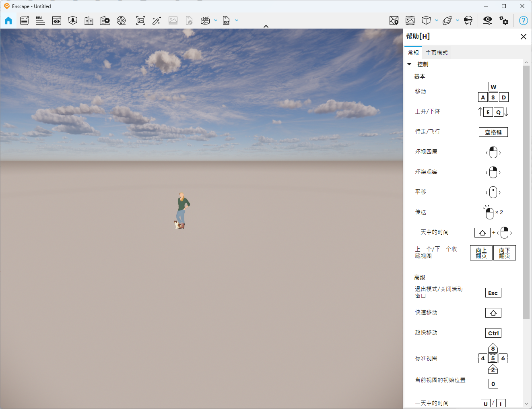
Task: Open general settings gears icon
Action: [504, 21]
